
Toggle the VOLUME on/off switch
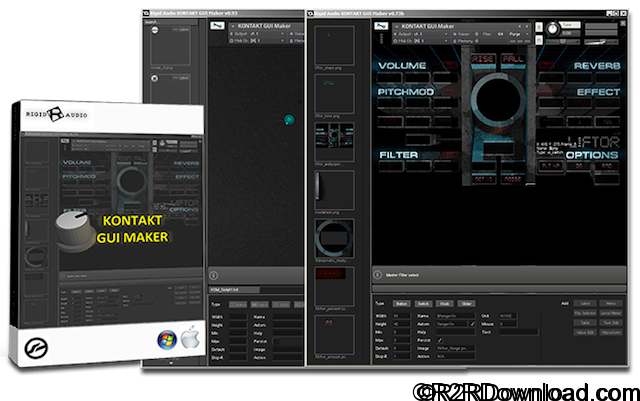click(x=449, y=66)
